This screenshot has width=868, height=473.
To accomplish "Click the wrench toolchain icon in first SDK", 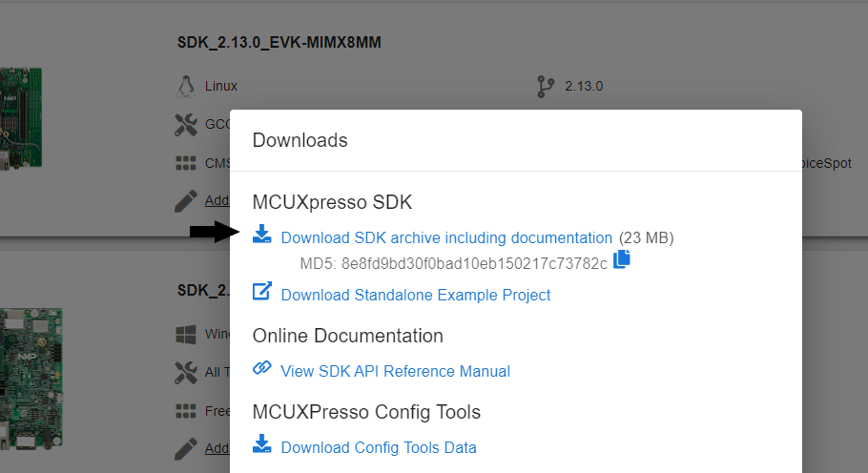I will click(x=185, y=124).
